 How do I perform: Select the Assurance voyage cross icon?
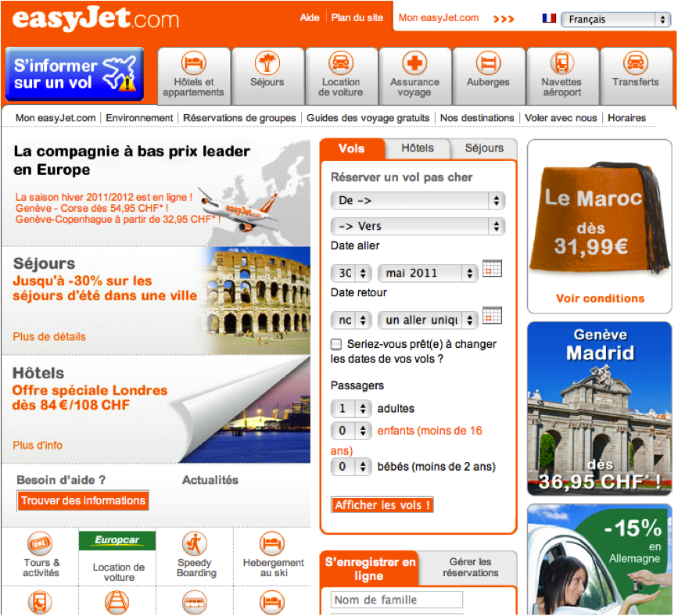(414, 63)
